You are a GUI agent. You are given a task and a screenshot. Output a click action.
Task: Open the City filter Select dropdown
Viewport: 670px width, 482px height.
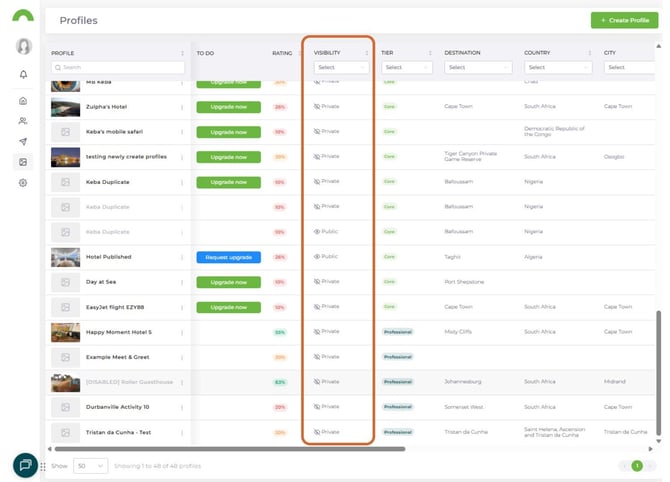point(629,67)
